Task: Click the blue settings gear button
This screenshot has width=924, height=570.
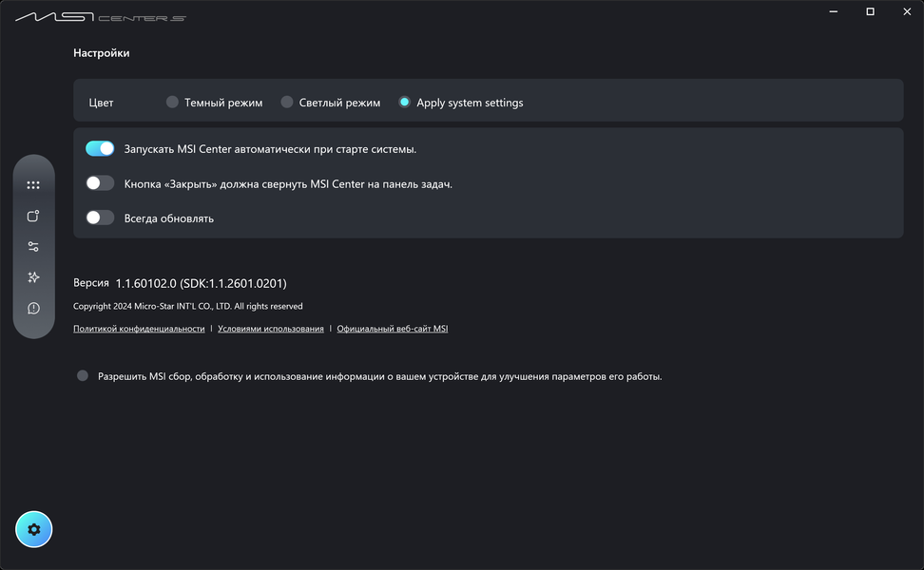Action: click(x=34, y=529)
